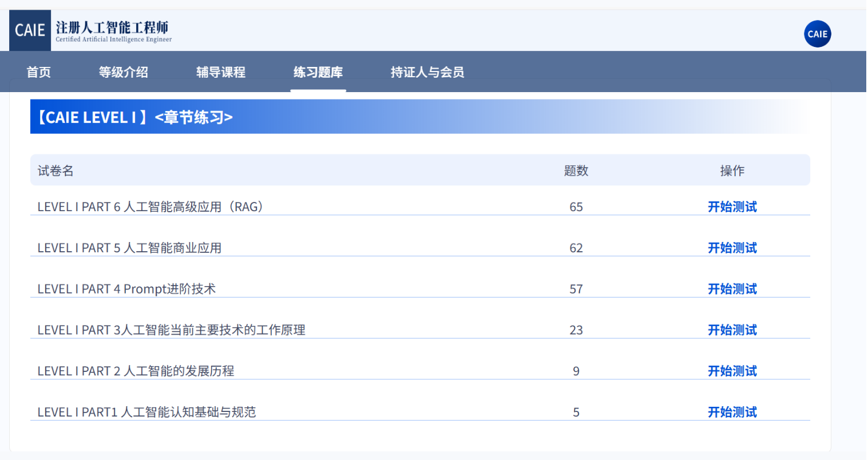Image resolution: width=868 pixels, height=460 pixels.
Task: Select row title PART 6 人工智能高级应用
Action: tap(150, 207)
